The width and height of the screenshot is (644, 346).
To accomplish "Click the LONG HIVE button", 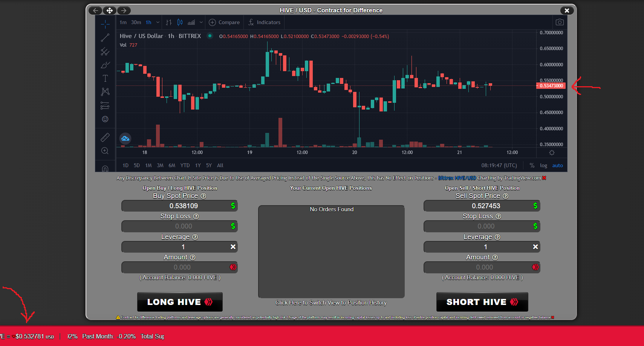I will click(x=180, y=302).
